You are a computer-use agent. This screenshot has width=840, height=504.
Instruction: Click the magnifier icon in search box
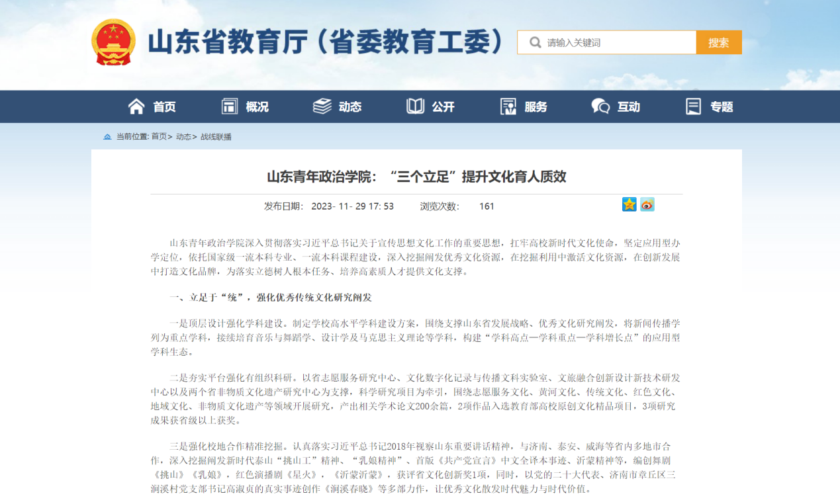(x=535, y=43)
